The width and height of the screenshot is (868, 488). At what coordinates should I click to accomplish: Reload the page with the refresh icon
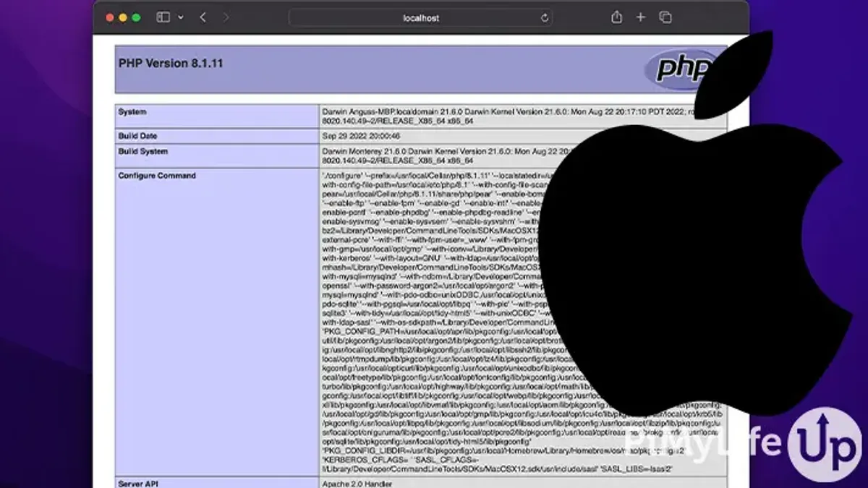544,17
